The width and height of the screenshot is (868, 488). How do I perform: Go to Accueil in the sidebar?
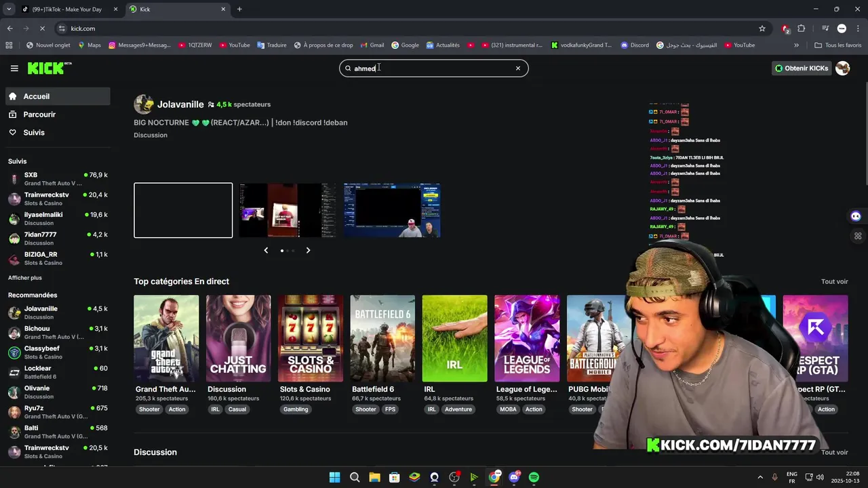(58, 96)
